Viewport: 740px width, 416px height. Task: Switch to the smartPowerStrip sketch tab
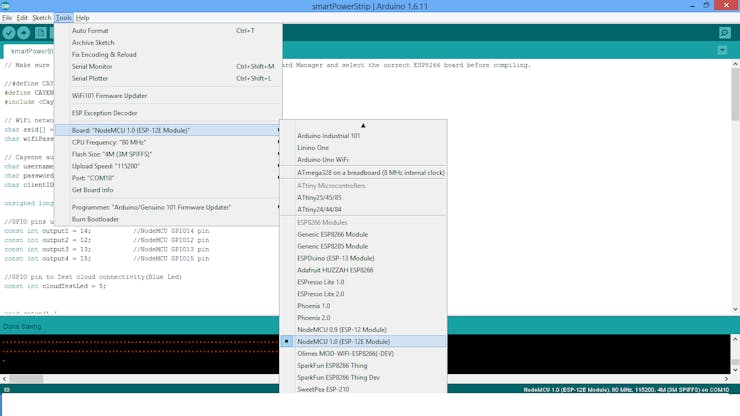[29, 51]
